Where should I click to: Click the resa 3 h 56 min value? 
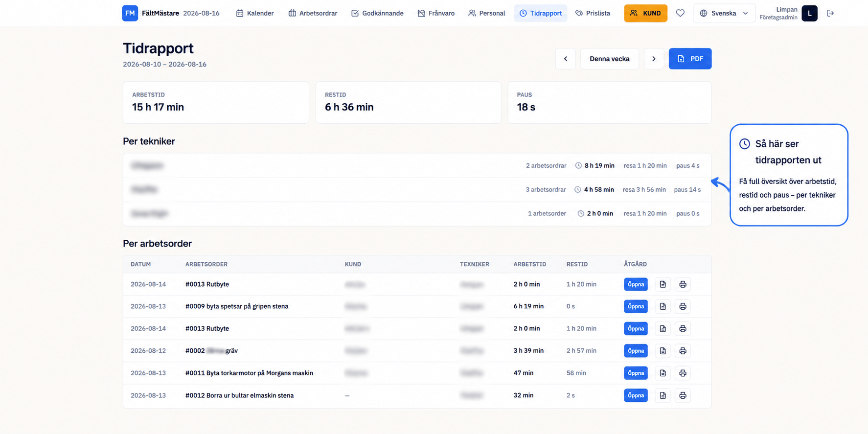644,189
